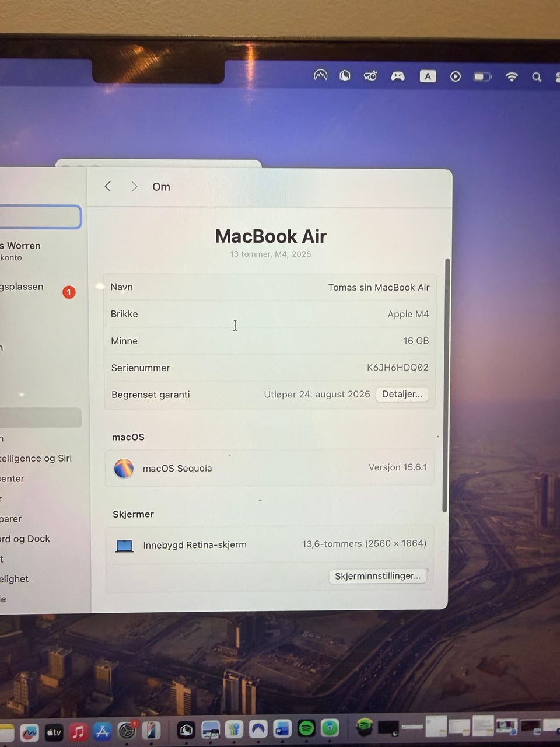
Task: Click the 16 GB memory value
Action: tap(416, 341)
